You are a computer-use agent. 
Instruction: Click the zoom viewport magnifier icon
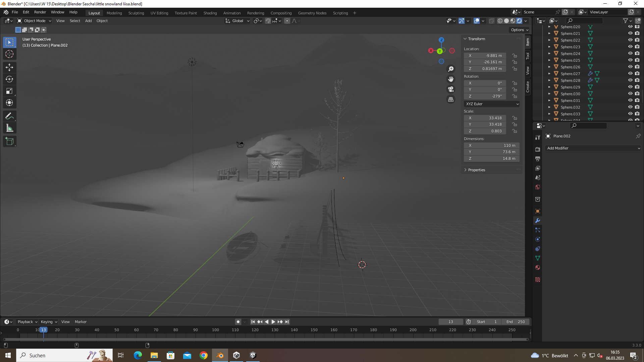point(451,69)
